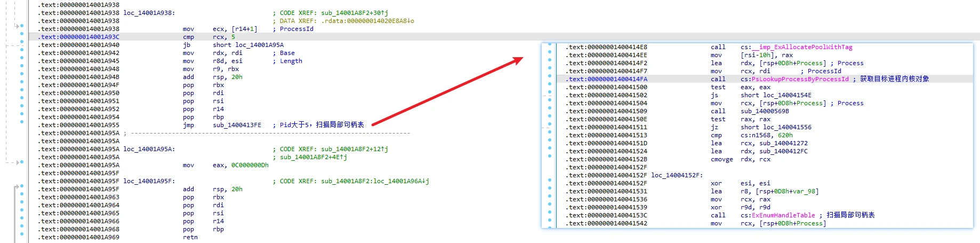Click breakpoint dot beside address 14001A93C

22,33
